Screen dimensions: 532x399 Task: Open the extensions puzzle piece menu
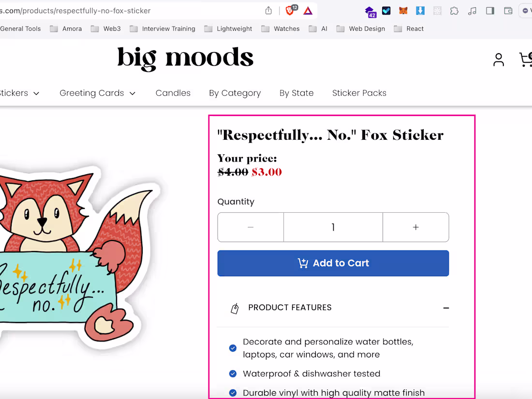click(454, 11)
